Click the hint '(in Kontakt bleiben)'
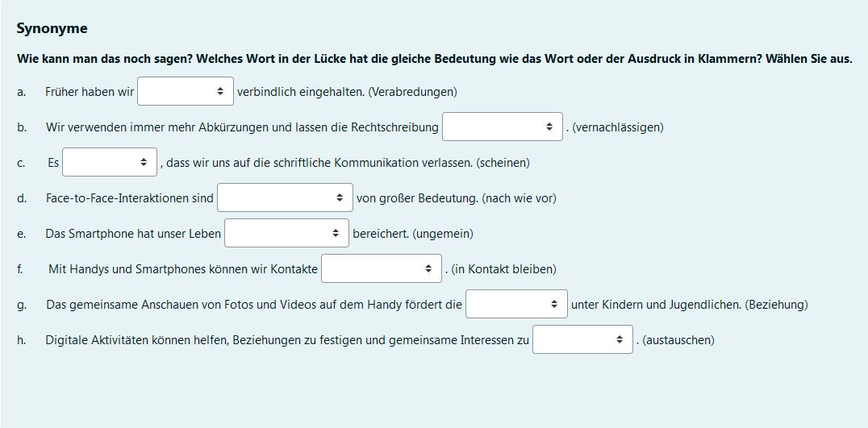 click(503, 269)
